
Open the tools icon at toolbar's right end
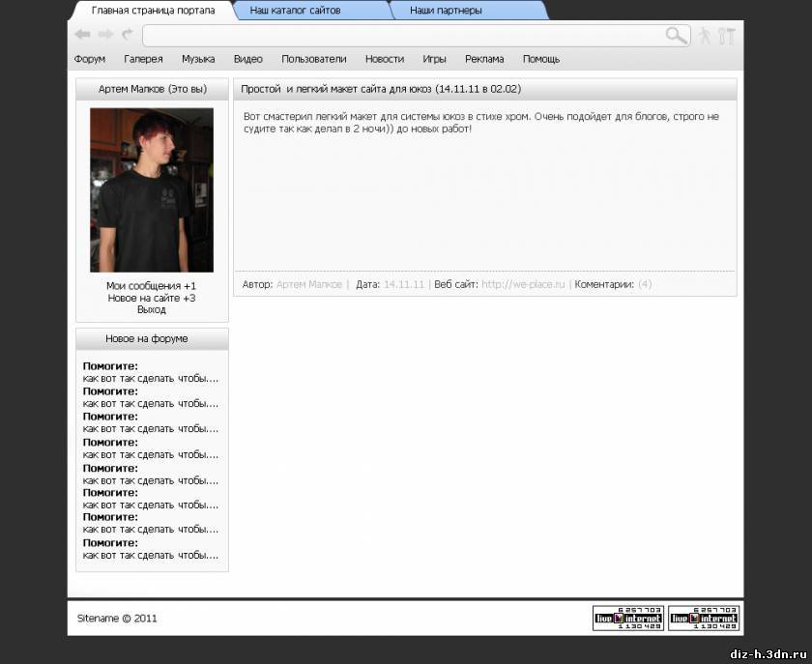pyautogui.click(x=727, y=36)
